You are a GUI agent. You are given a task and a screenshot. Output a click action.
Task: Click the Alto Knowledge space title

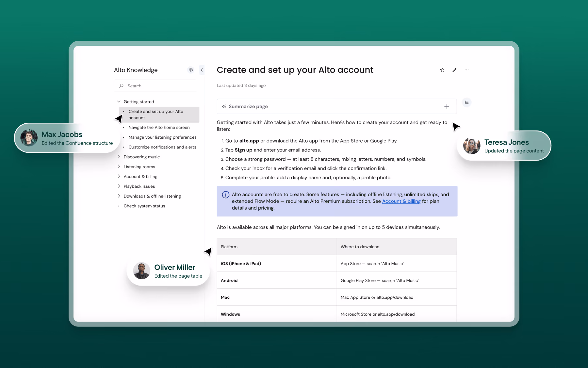pyautogui.click(x=136, y=70)
